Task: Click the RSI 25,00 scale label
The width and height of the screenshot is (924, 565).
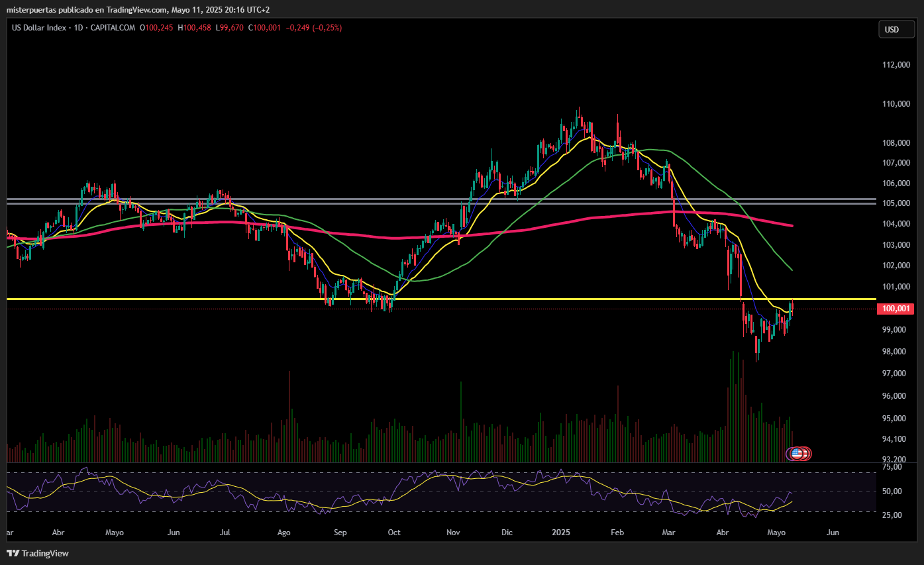Action: pos(893,515)
